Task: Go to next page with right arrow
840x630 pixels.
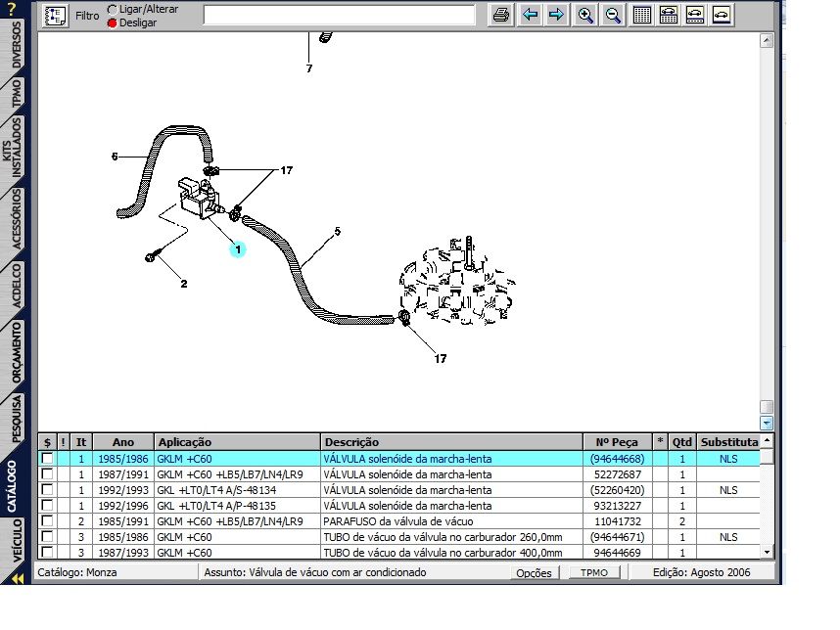Action: (556, 15)
